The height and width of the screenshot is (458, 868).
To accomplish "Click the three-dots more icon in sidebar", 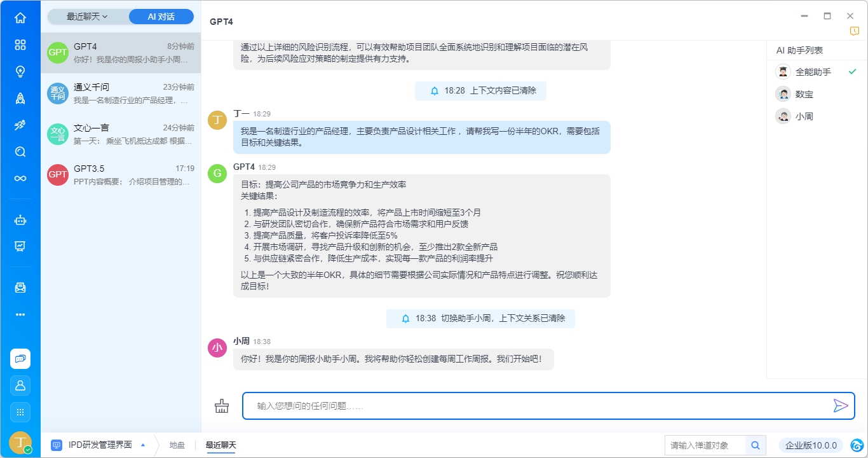I will [20, 314].
